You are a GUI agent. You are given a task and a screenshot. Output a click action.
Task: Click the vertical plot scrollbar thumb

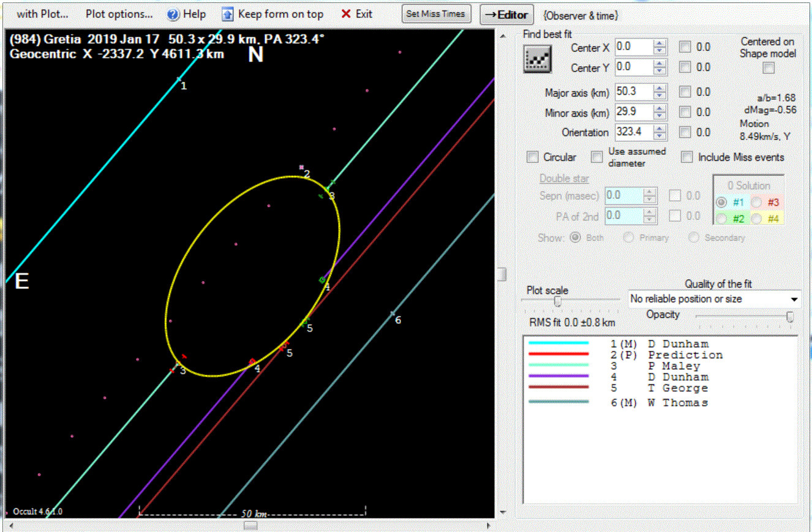[x=503, y=274]
